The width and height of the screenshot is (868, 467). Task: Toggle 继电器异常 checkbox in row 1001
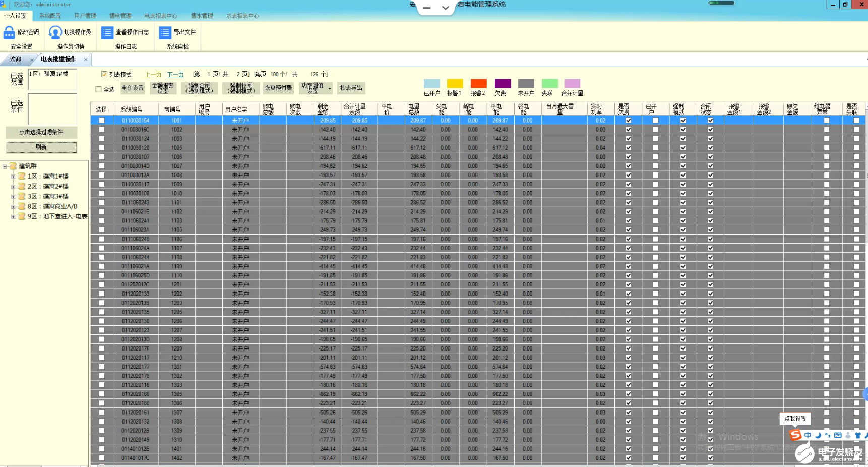(826, 121)
